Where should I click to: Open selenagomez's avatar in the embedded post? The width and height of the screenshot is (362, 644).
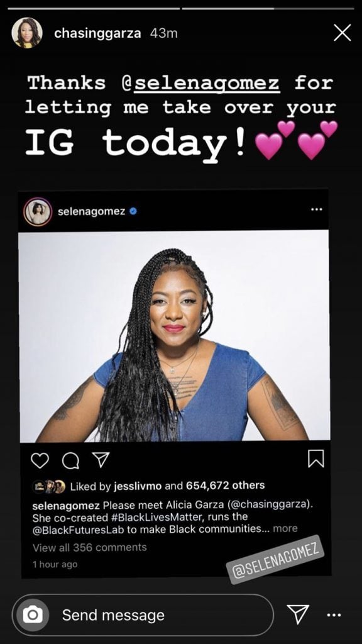[x=38, y=212]
